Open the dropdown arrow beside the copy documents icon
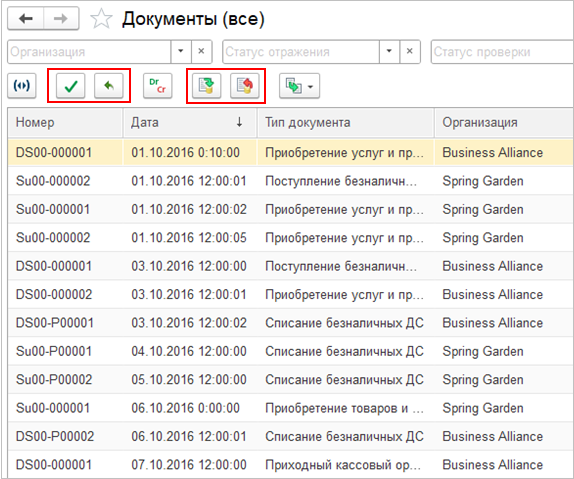 pos(311,87)
